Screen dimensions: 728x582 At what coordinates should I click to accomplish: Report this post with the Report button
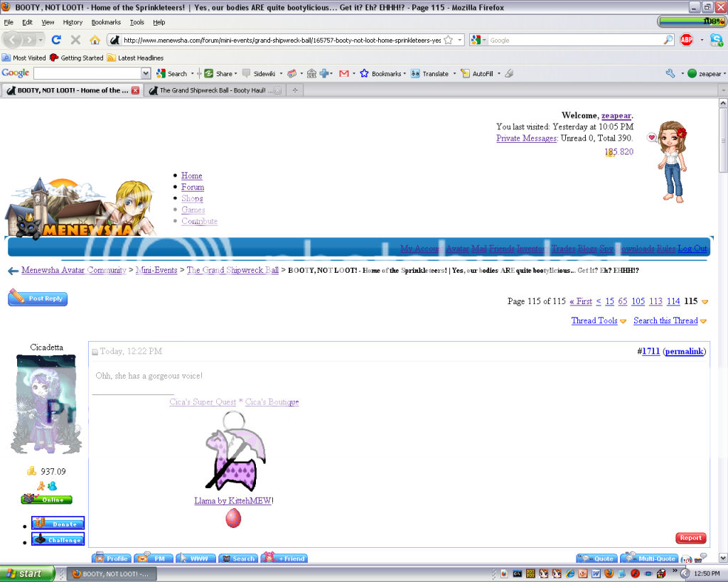pyautogui.click(x=690, y=538)
